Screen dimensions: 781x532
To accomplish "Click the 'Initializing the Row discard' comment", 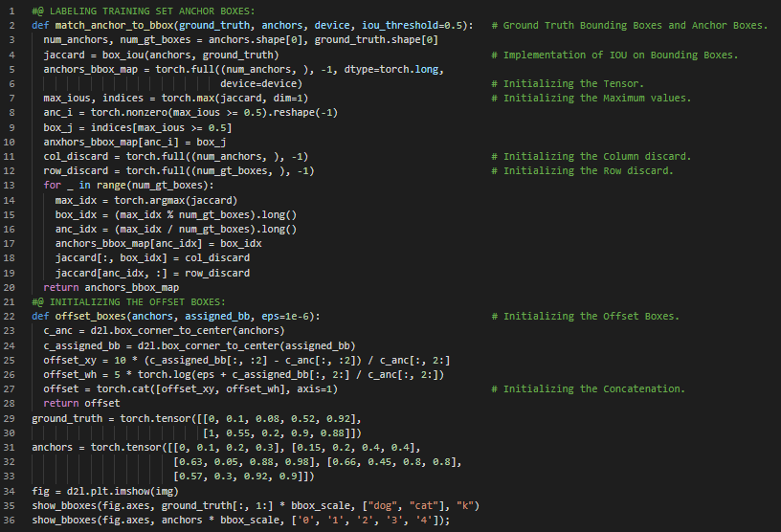I will coord(589,170).
